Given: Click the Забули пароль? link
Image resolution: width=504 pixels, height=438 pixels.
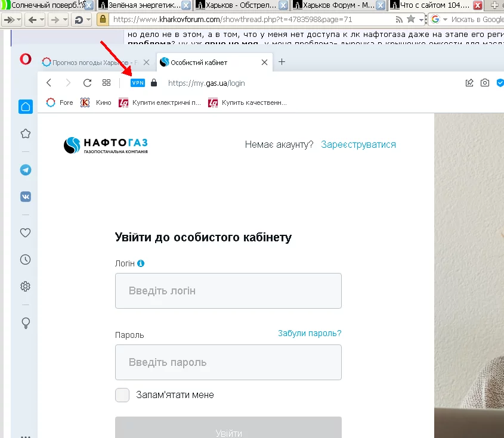Looking at the screenshot, I should coord(310,333).
